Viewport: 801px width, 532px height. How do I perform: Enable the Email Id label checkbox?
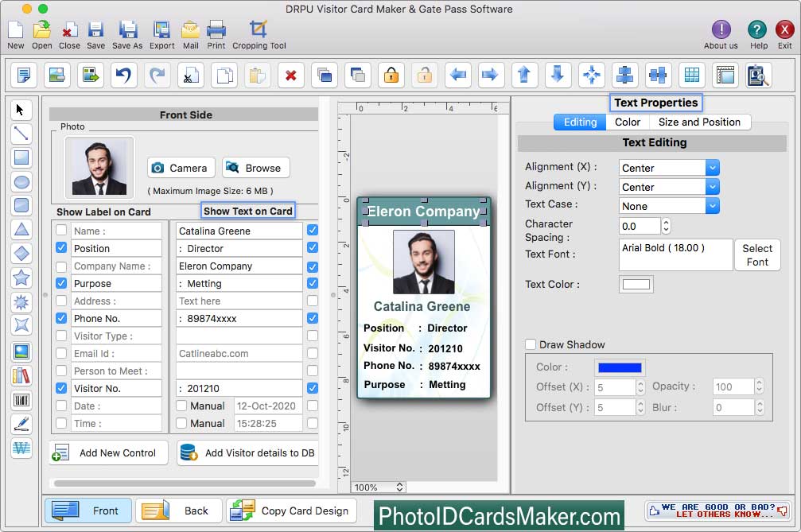pyautogui.click(x=60, y=353)
